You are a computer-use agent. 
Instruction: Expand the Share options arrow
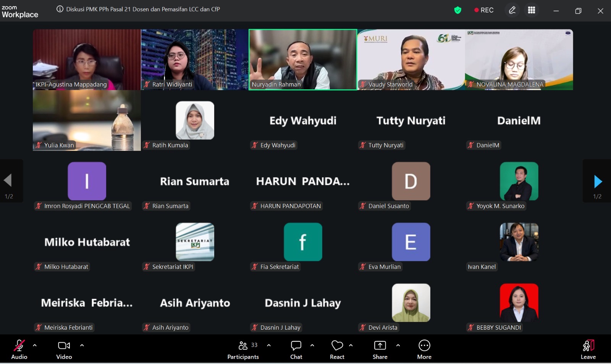click(398, 345)
